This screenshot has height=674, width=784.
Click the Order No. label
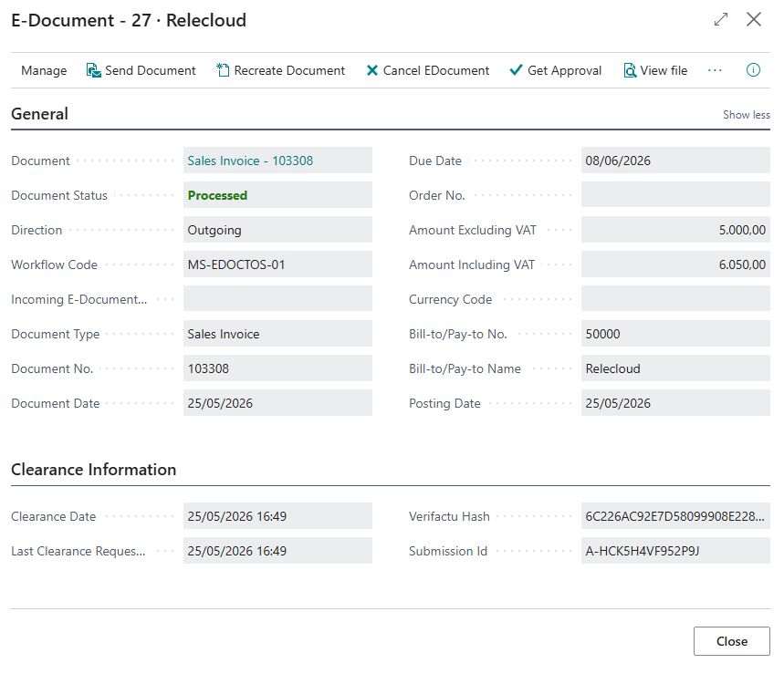tap(437, 195)
